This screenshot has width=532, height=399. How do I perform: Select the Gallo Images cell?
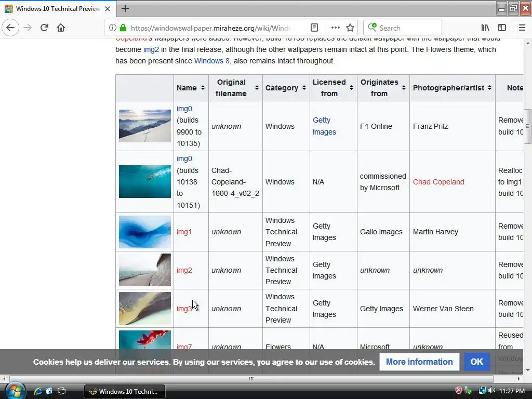tap(383, 232)
